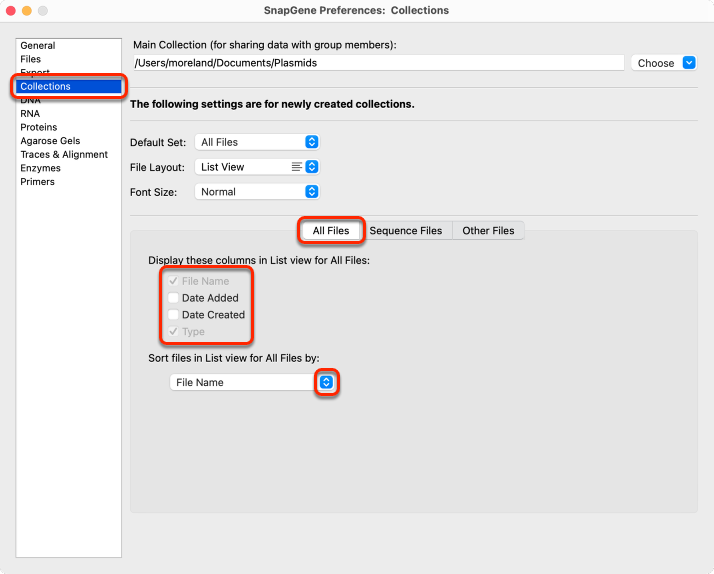Viewport: 714px width, 574px height.
Task: Select the Collections category in sidebar
Action: click(68, 86)
